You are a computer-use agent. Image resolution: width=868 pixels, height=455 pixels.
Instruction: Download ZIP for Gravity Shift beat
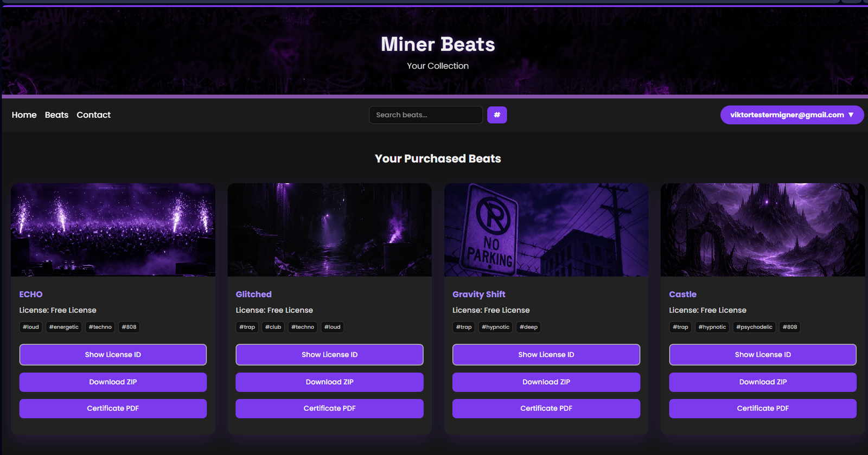tap(546, 382)
